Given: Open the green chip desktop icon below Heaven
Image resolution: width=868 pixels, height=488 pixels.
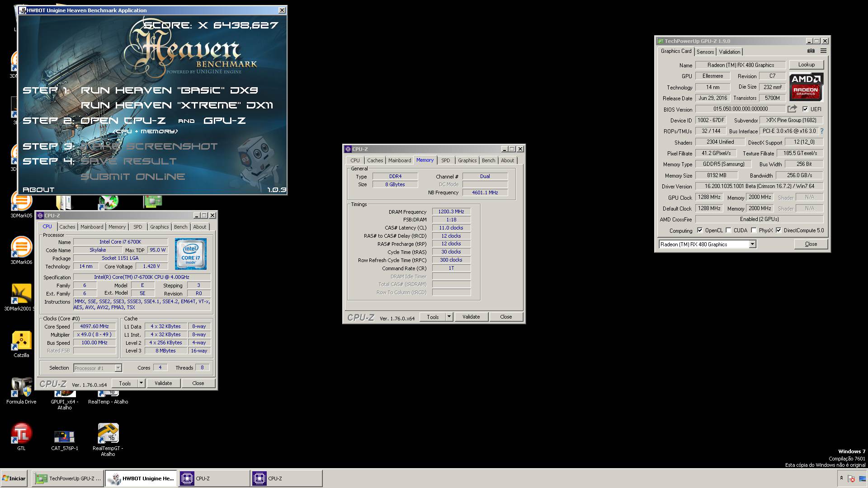Looking at the screenshot, I should [153, 202].
